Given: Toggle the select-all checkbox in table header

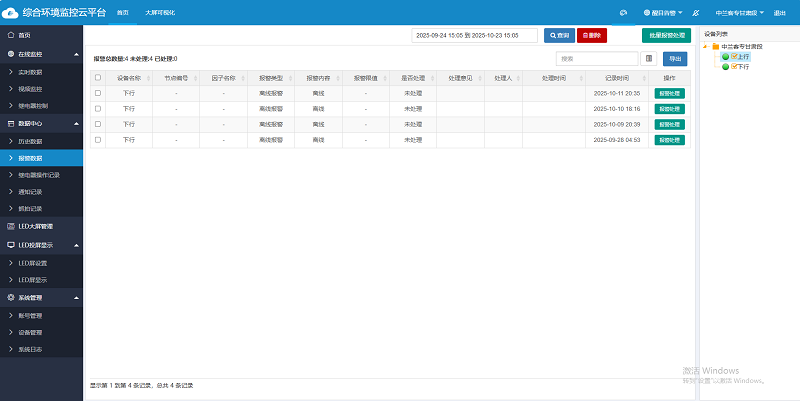Looking at the screenshot, I should (97, 77).
